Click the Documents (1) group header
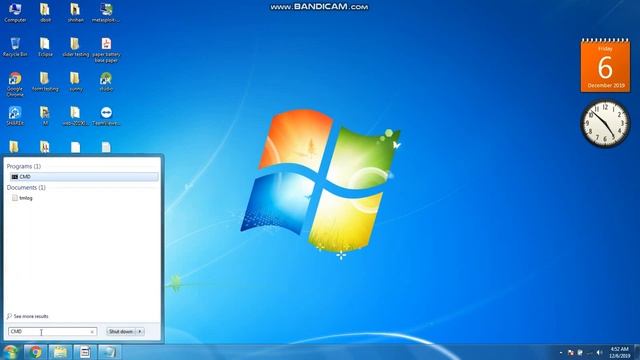The image size is (640, 360). [x=26, y=187]
